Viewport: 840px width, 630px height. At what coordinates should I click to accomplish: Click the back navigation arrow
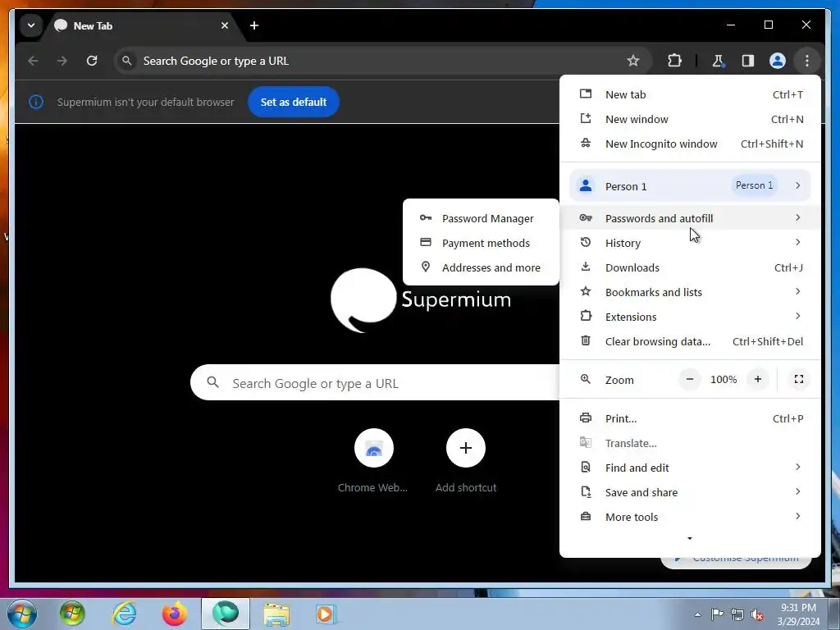33,61
